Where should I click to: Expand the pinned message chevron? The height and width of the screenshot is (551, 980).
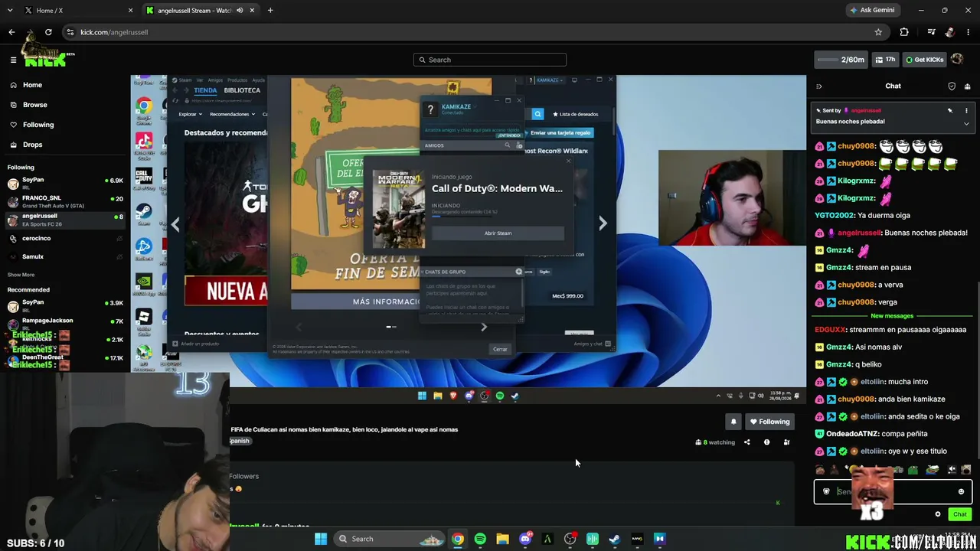(x=966, y=123)
